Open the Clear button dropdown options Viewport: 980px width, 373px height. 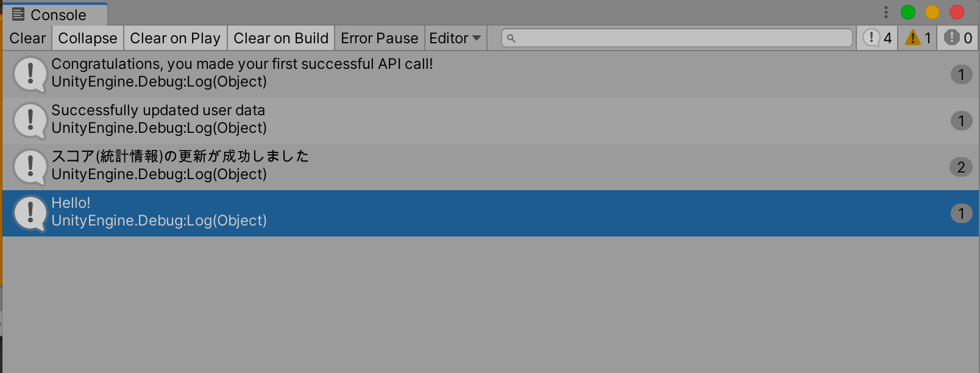pyautogui.click(x=26, y=38)
